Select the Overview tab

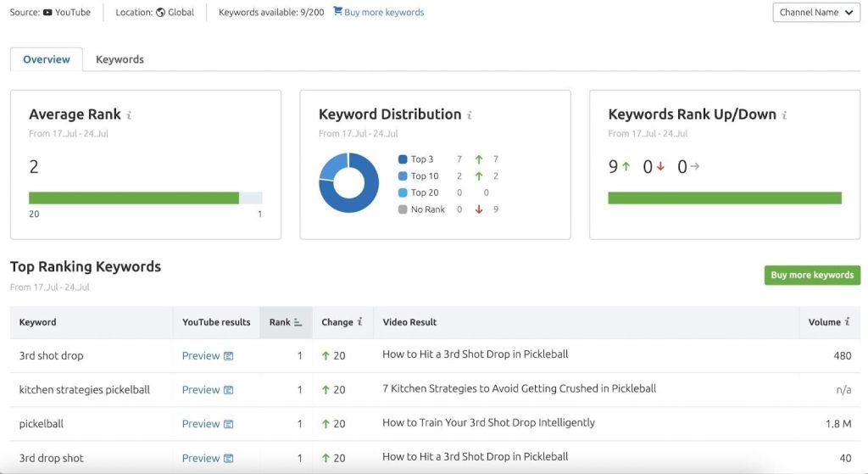coord(47,59)
